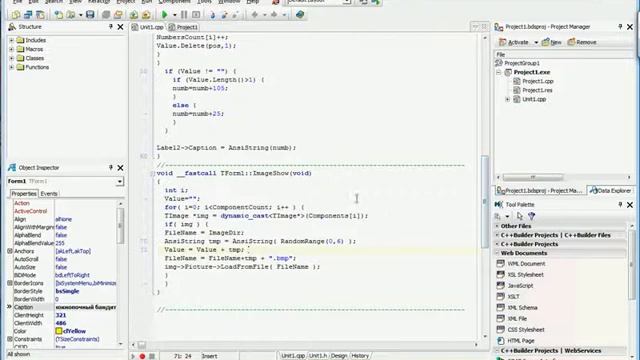
Task: Click the Tool Palette filter funnel icon
Action: point(531,216)
